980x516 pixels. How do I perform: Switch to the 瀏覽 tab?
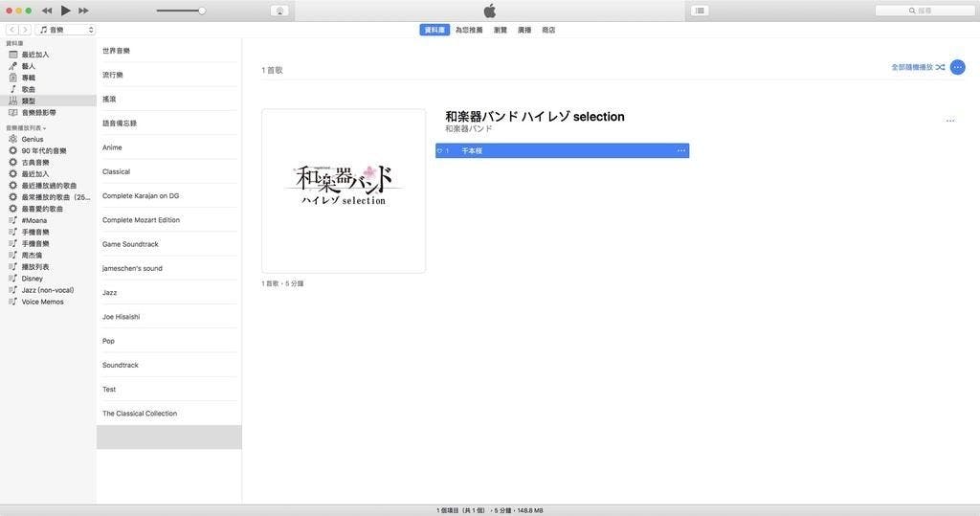click(x=501, y=30)
